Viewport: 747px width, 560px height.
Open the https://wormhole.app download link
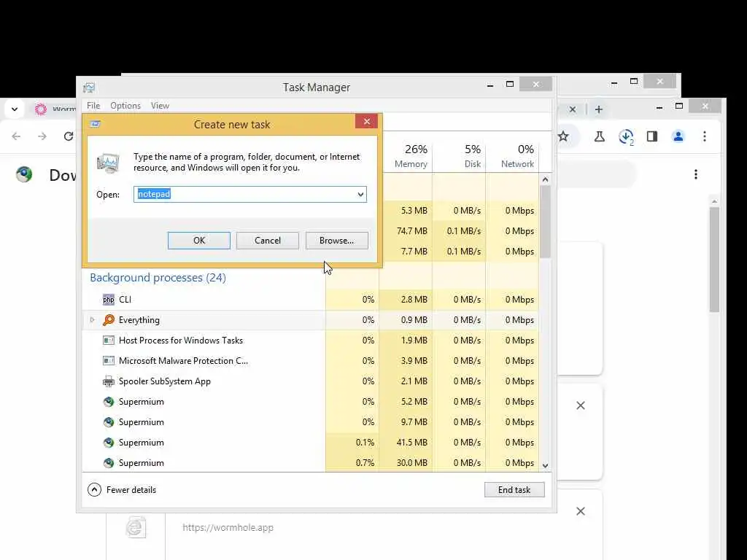click(x=228, y=528)
